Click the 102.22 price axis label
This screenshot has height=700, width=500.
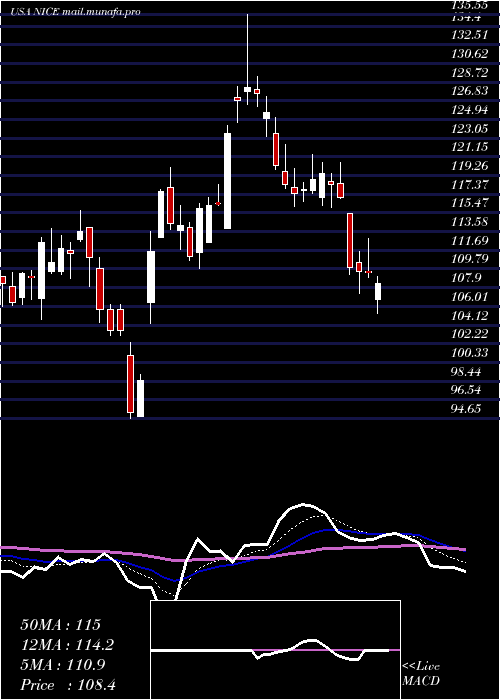[470, 333]
